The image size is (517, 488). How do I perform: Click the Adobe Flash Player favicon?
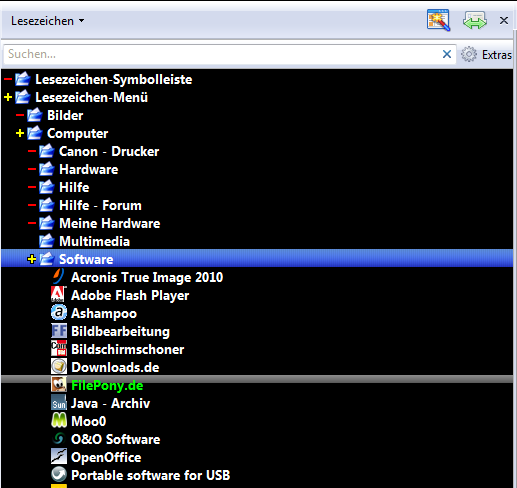click(x=59, y=294)
